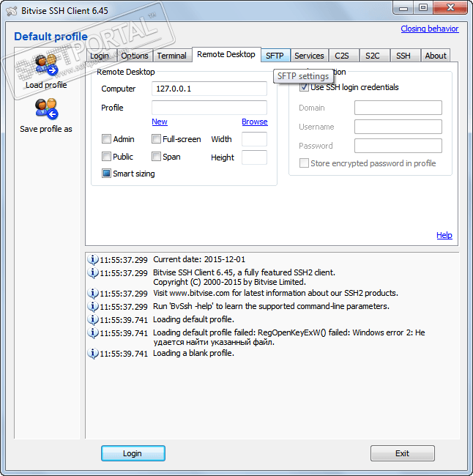
Task: Click info icon beside 'Loading default profile.' entry
Action: pos(93,320)
